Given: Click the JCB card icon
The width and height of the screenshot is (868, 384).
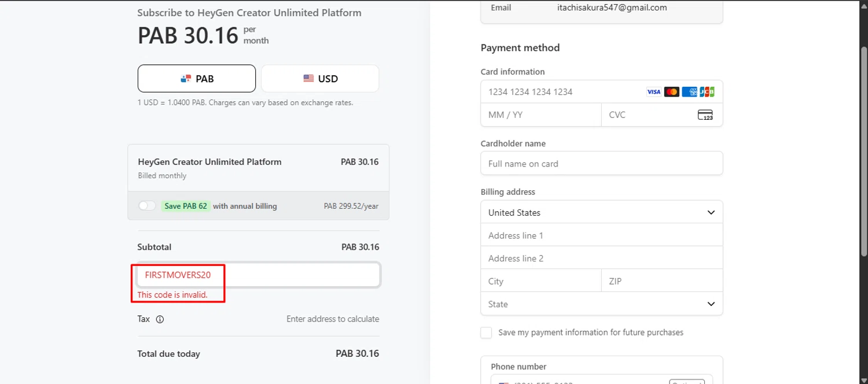Looking at the screenshot, I should (707, 92).
